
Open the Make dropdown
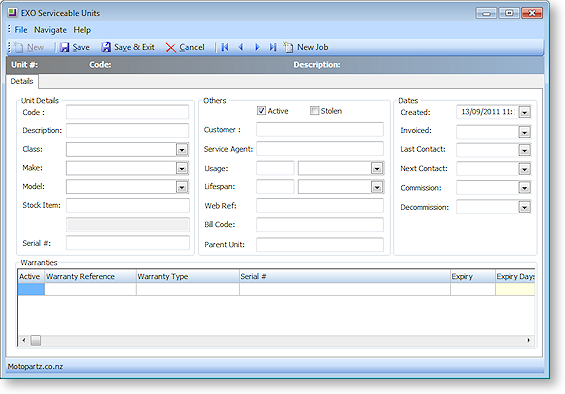pos(182,168)
